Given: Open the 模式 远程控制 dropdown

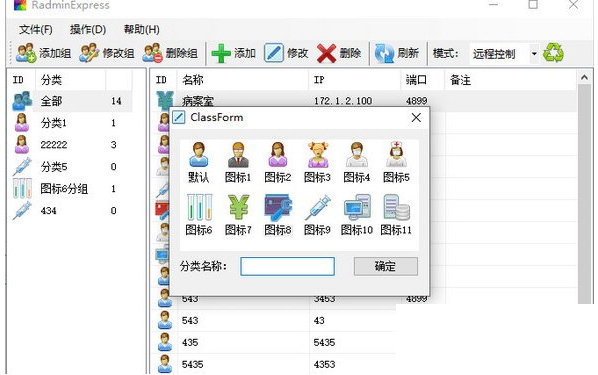Looking at the screenshot, I should click(x=534, y=53).
